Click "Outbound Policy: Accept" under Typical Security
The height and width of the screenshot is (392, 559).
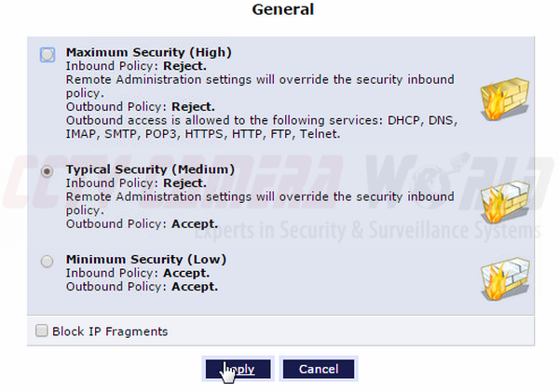click(142, 224)
